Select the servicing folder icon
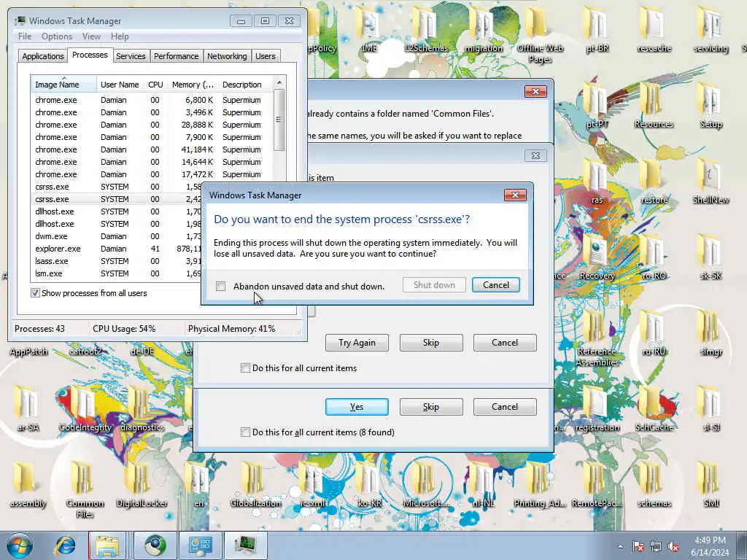 [x=711, y=28]
